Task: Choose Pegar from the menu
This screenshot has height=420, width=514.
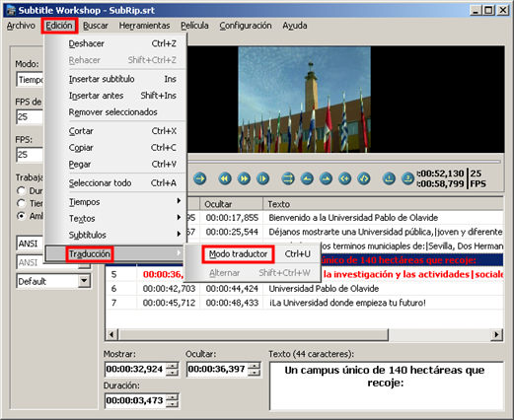Action: click(x=115, y=164)
